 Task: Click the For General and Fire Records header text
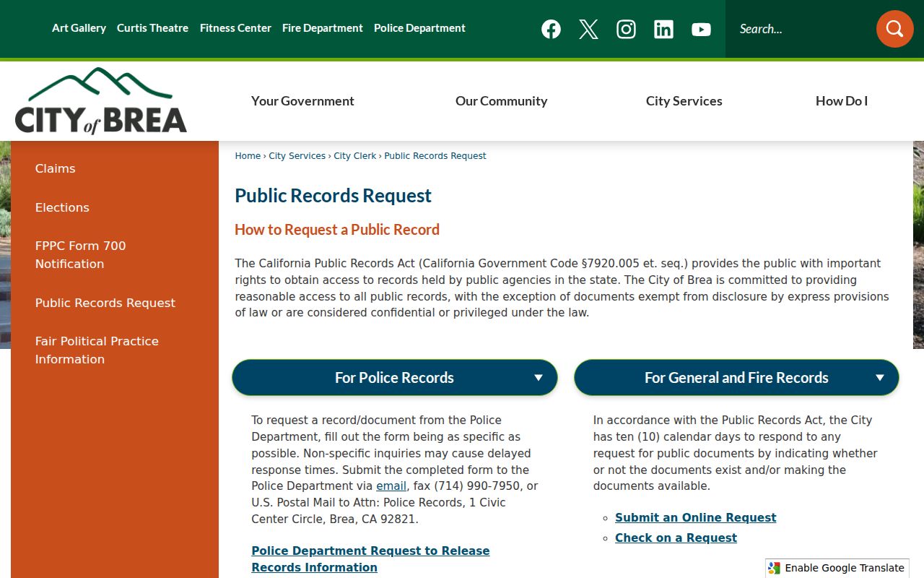[x=736, y=378]
